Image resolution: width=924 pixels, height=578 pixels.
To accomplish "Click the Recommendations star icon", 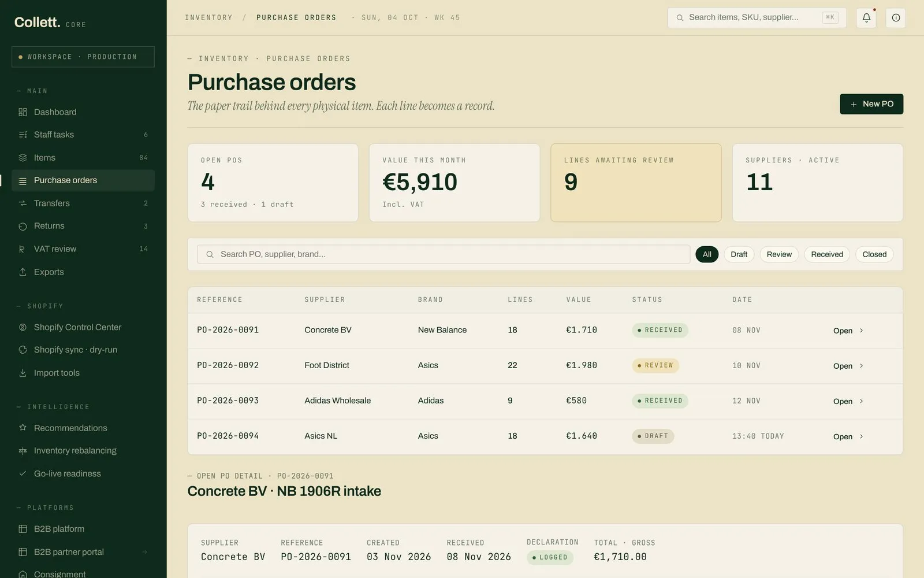I will (x=23, y=428).
